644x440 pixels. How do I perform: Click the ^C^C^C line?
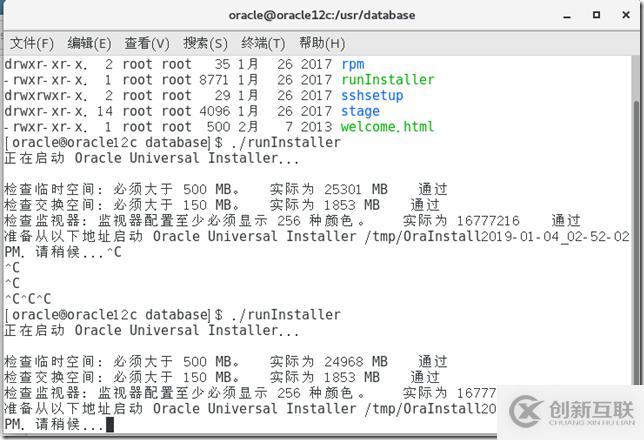pos(28,299)
